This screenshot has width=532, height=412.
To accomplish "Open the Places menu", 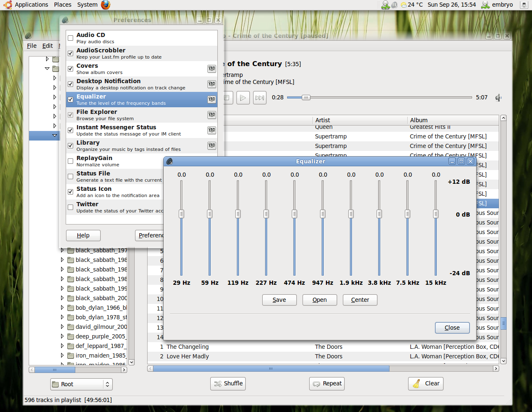I will pyautogui.click(x=63, y=5).
